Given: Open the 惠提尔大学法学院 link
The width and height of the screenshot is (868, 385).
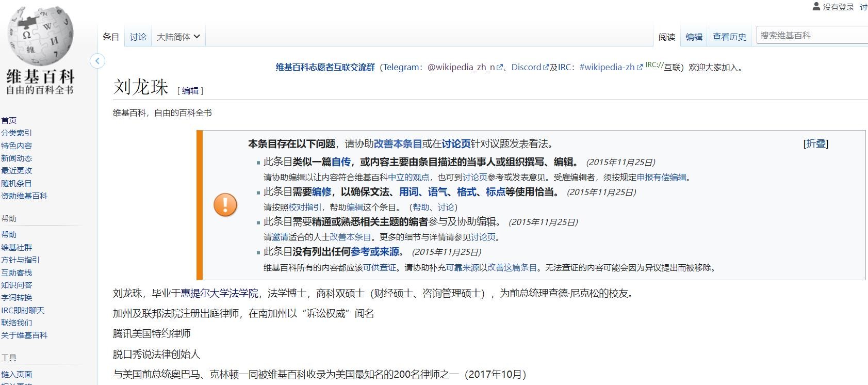Looking at the screenshot, I should [x=219, y=294].
